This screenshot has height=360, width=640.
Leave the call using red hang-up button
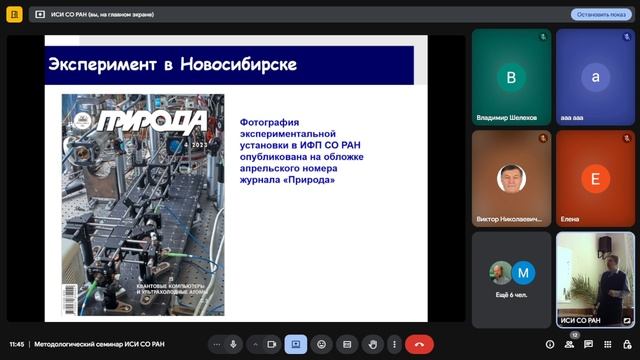pyautogui.click(x=419, y=344)
